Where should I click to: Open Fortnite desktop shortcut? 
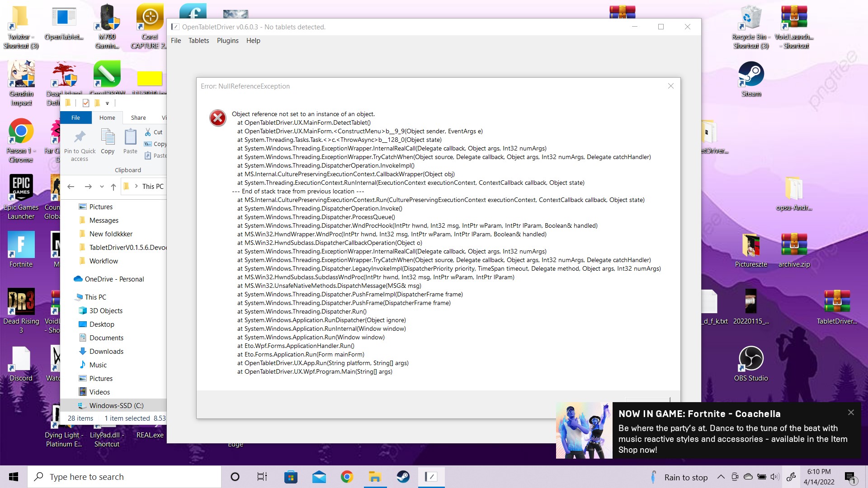(x=21, y=249)
